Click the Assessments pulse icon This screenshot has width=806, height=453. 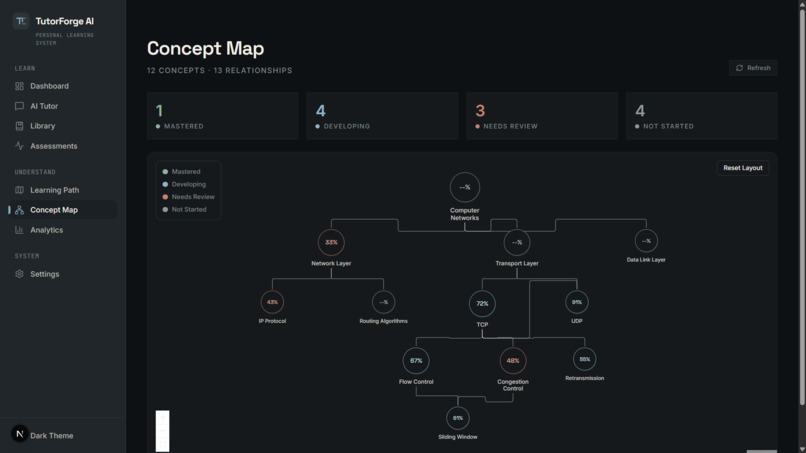coord(19,146)
